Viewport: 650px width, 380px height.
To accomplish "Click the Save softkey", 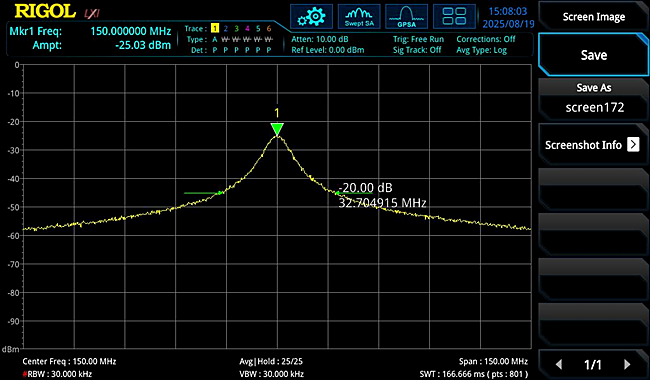I will pyautogui.click(x=593, y=55).
